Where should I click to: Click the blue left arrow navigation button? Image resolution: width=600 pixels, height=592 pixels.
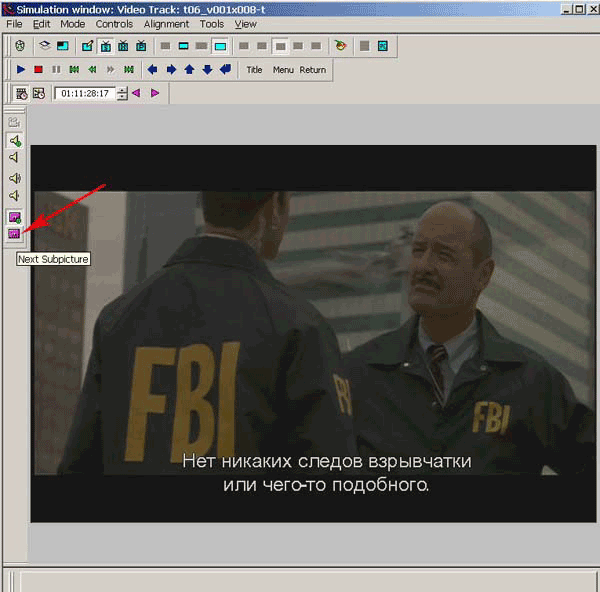point(153,70)
